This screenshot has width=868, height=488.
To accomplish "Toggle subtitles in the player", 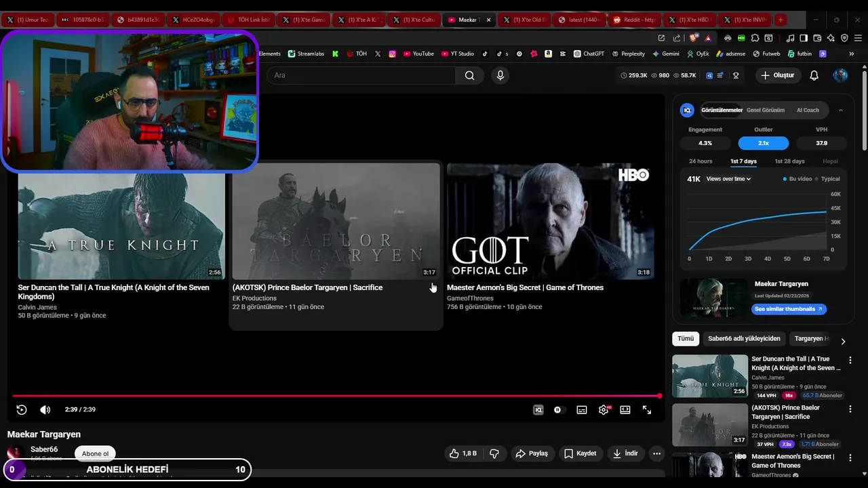I will (582, 409).
